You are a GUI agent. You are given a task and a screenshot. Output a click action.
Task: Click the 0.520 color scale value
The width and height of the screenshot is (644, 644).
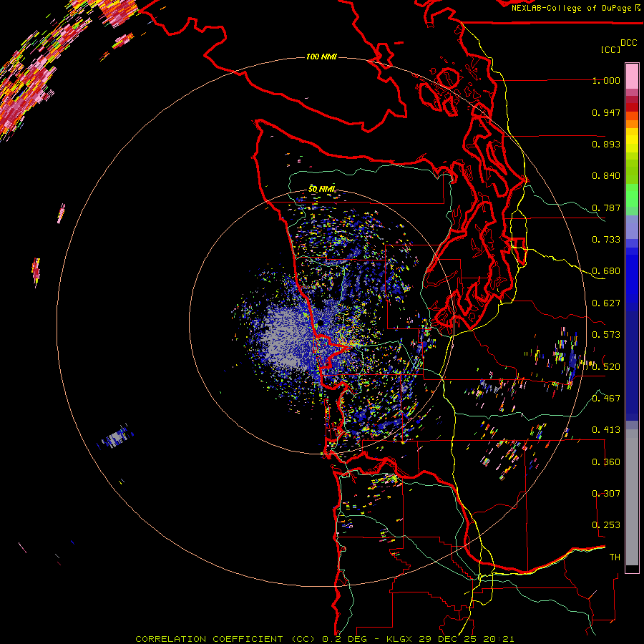606,367
